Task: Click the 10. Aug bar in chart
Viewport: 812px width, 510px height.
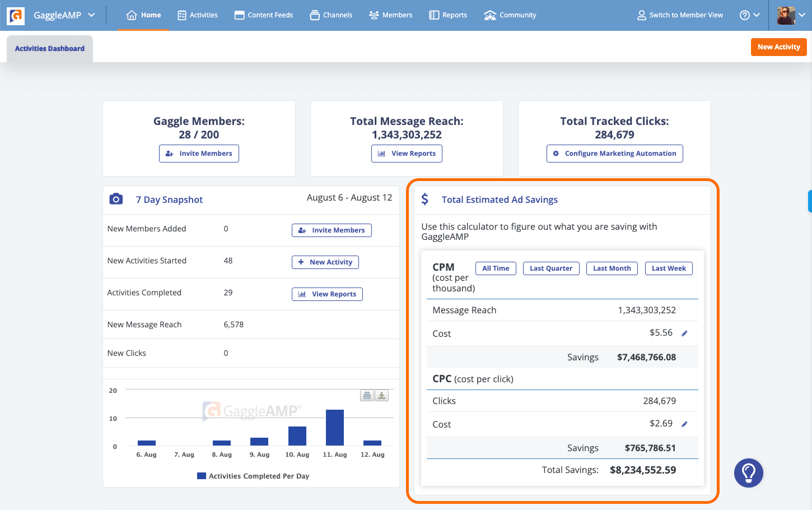Action: [x=297, y=436]
